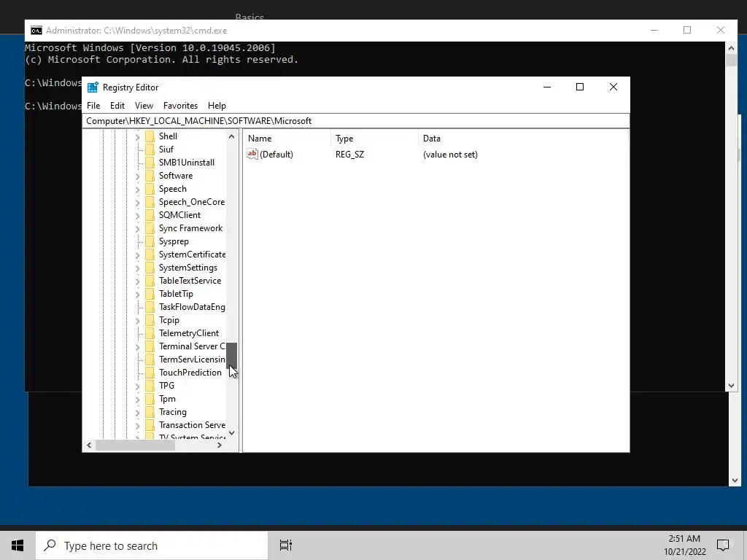The height and width of the screenshot is (560, 747).
Task: Expand the Tcpip key
Action: click(137, 321)
